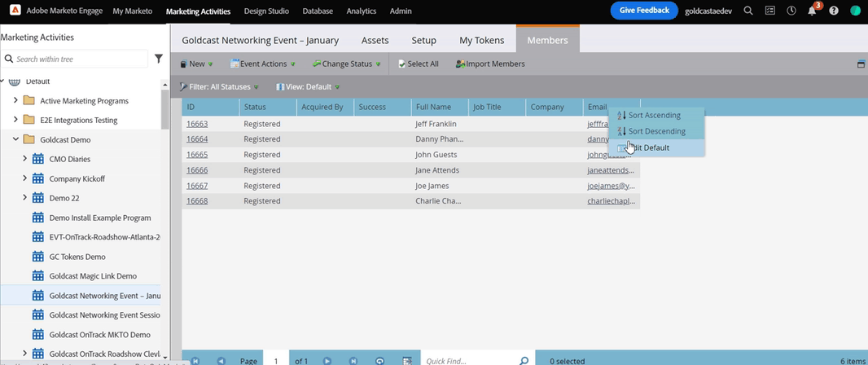This screenshot has height=365, width=868.
Task: Expand the Demo 22 program
Action: coord(24,198)
